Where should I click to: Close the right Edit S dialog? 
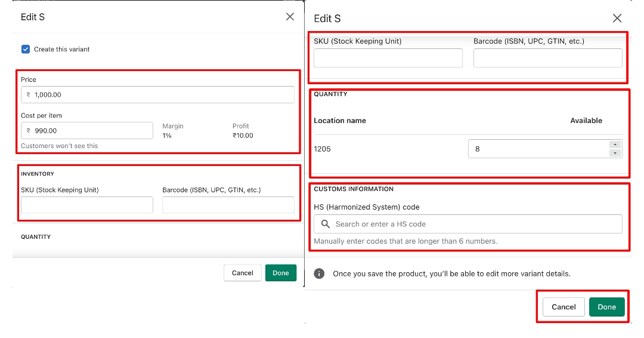(617, 18)
